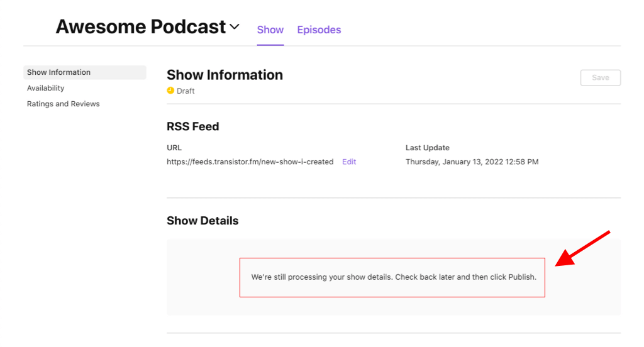Click the still processing show details message
Image resolution: width=644 pixels, height=347 pixels.
[393, 277]
